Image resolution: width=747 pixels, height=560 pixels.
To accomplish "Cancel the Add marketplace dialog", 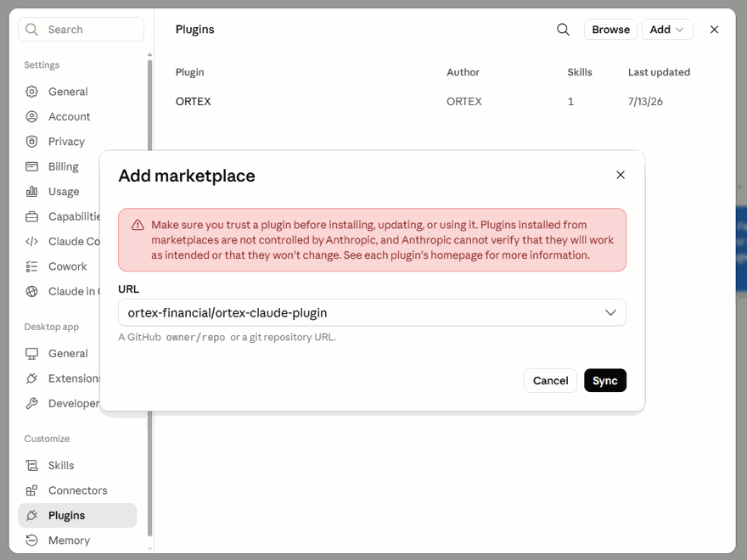I will click(550, 380).
